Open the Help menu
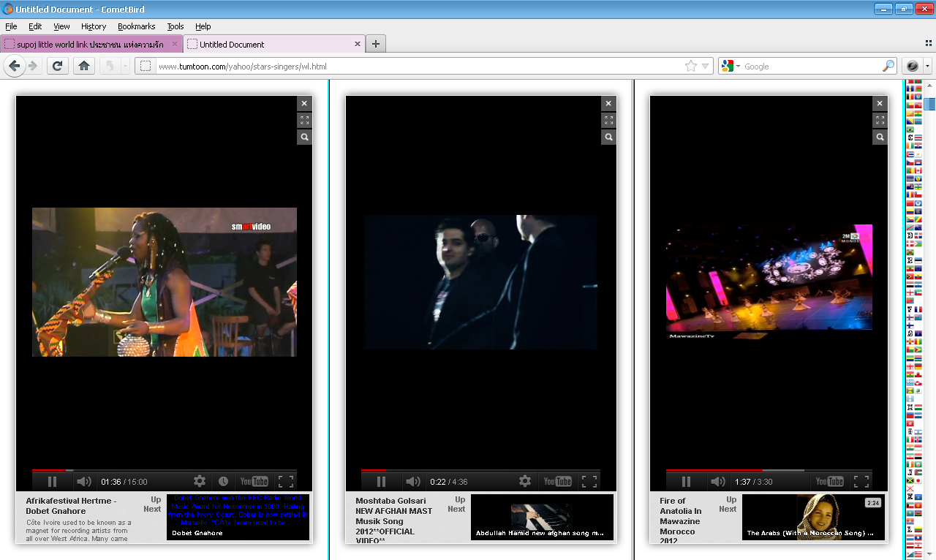This screenshot has height=560, width=936. pos(203,26)
